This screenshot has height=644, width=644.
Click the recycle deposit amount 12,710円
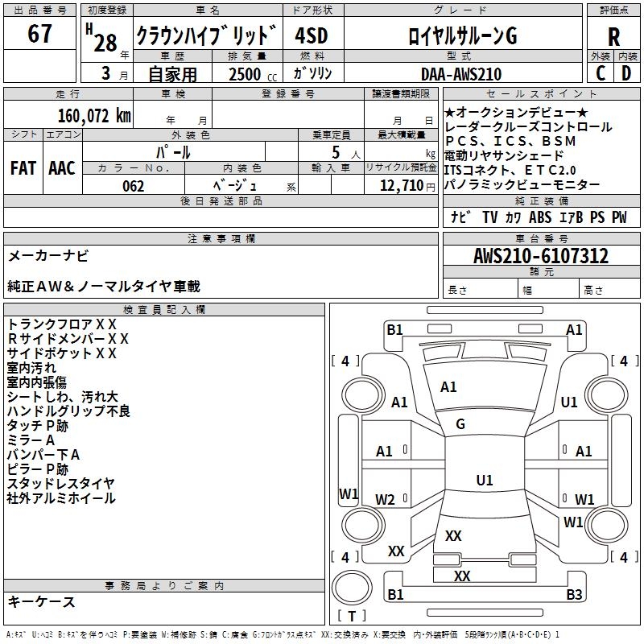tap(400, 186)
